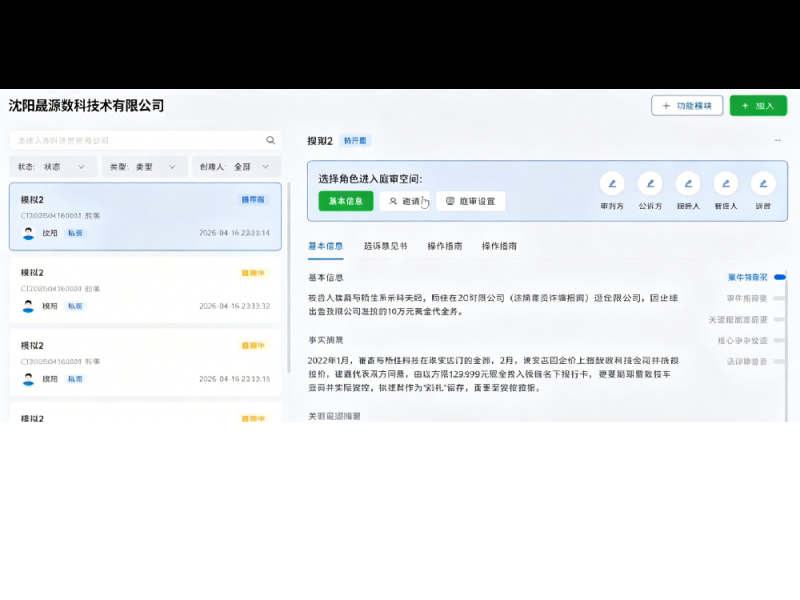Click the avatar in the card ending :15
800x600 pixels.
pyautogui.click(x=29, y=379)
